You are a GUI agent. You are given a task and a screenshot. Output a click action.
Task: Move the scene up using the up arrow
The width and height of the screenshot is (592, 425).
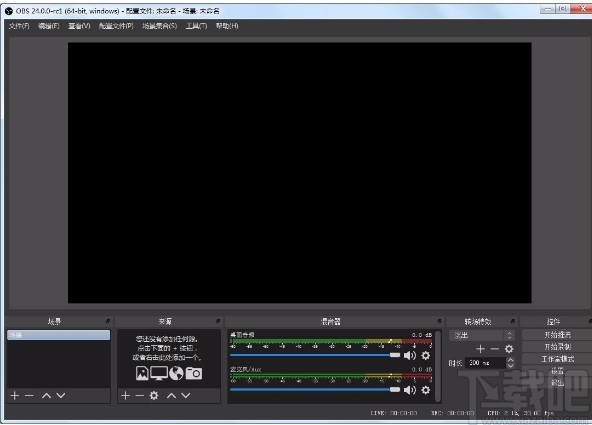click(x=46, y=396)
